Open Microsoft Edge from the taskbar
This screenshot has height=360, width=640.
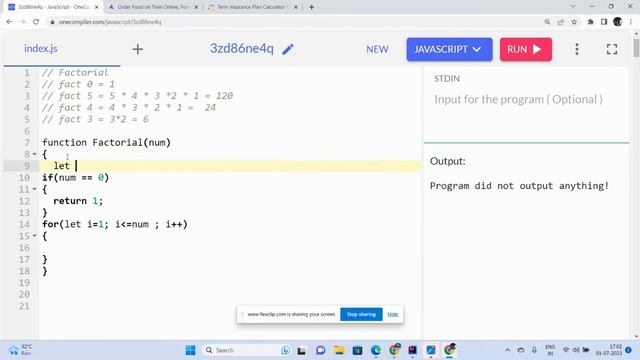tap(376, 350)
